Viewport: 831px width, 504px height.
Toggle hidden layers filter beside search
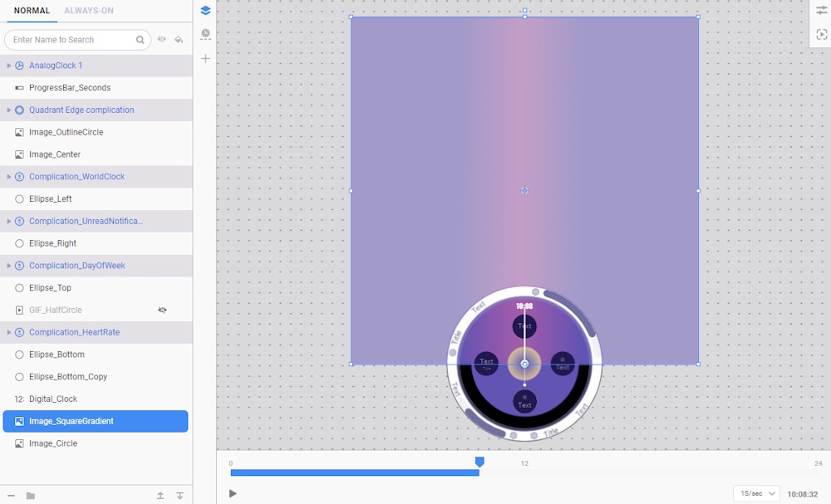(162, 40)
